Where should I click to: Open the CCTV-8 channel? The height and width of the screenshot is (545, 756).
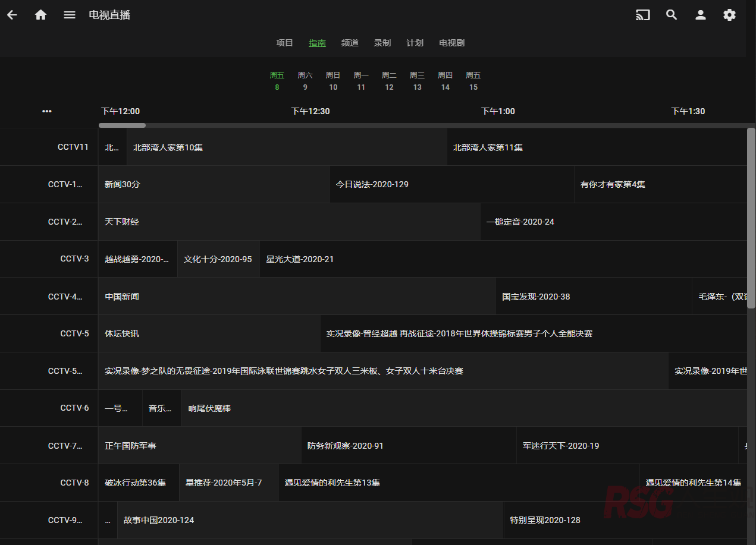[49, 483]
